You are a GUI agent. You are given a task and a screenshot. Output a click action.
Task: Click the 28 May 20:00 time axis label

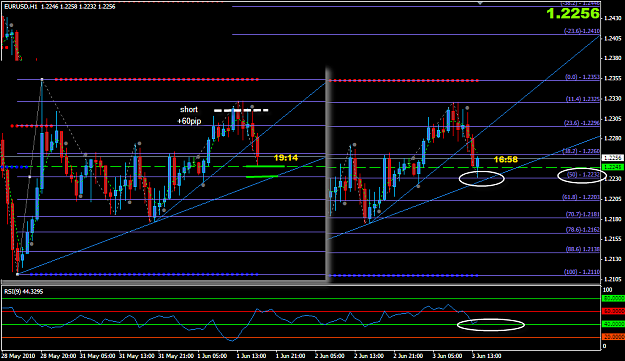pyautogui.click(x=58, y=356)
